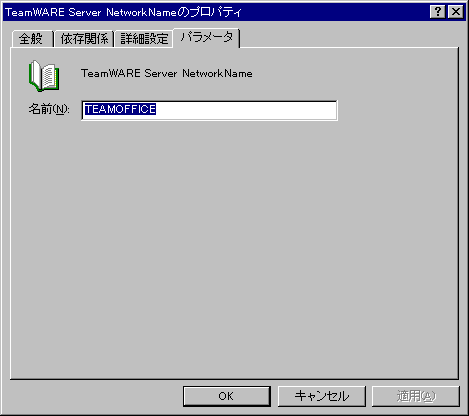Screen dimensions: 469x416
Task: Click the greyed-out 適用 button
Action: click(416, 396)
